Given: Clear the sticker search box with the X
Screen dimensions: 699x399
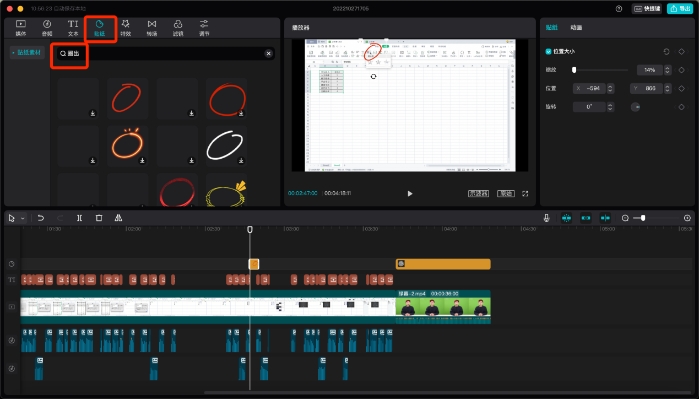Looking at the screenshot, I should coord(268,53).
